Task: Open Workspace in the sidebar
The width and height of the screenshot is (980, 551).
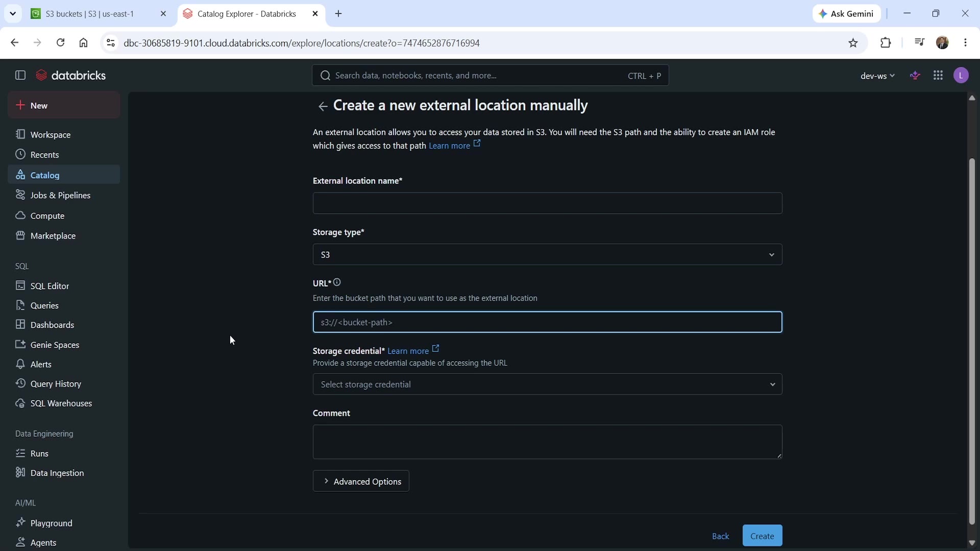Action: (64, 135)
